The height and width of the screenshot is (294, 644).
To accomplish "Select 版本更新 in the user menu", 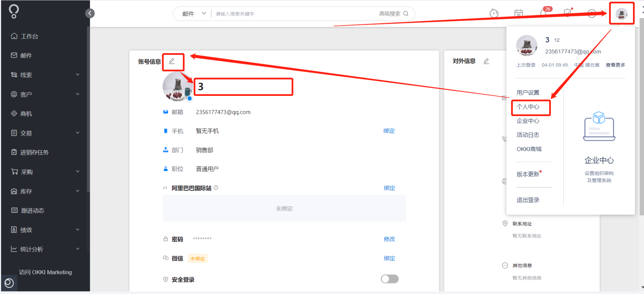I will 528,174.
